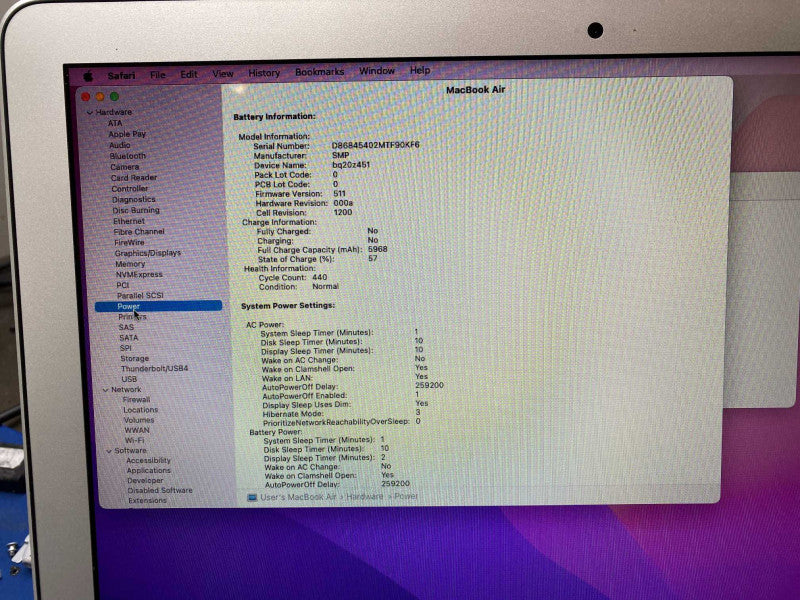Screen dimensions: 800x600
Task: Collapse the Hardware section chevron
Action: pyautogui.click(x=90, y=113)
